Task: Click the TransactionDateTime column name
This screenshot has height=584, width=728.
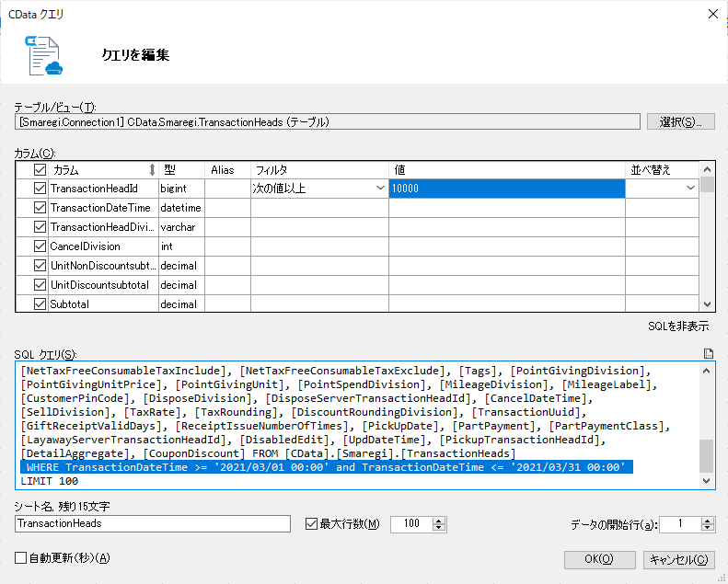Action: coord(100,207)
